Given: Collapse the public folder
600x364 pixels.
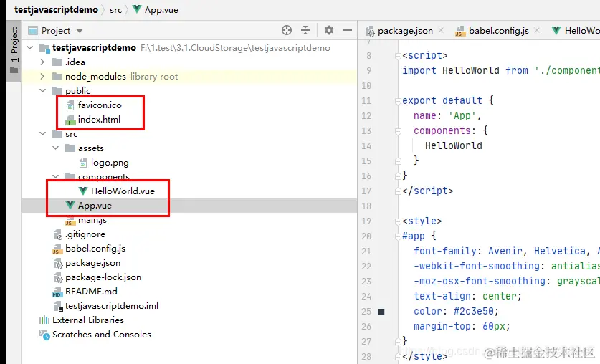Looking at the screenshot, I should point(42,90).
